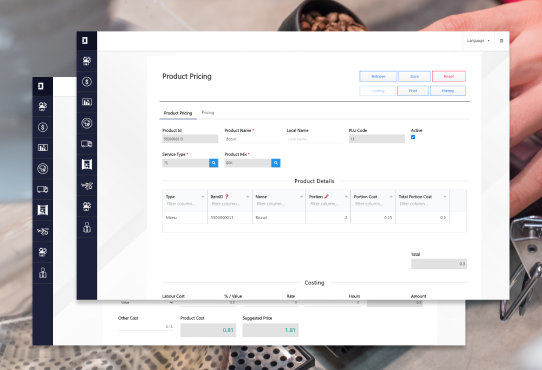Image resolution: width=542 pixels, height=370 pixels.
Task: Switch to the Pricing tab
Action: click(208, 113)
